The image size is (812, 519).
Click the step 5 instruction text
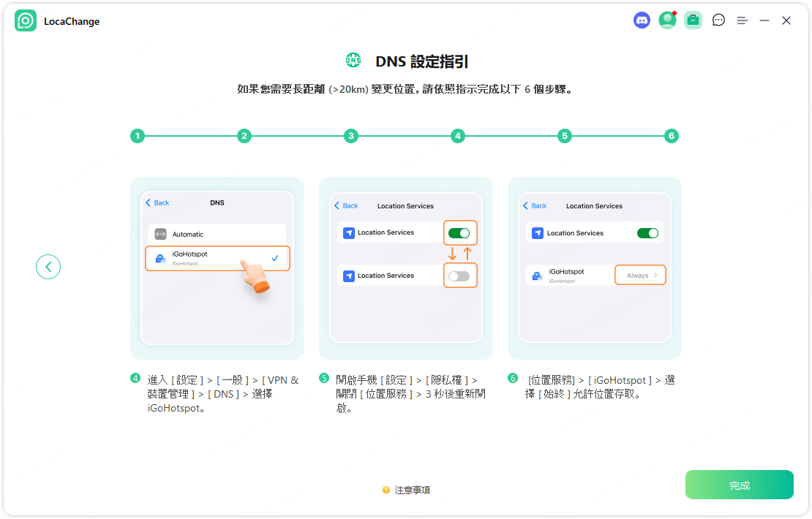410,394
